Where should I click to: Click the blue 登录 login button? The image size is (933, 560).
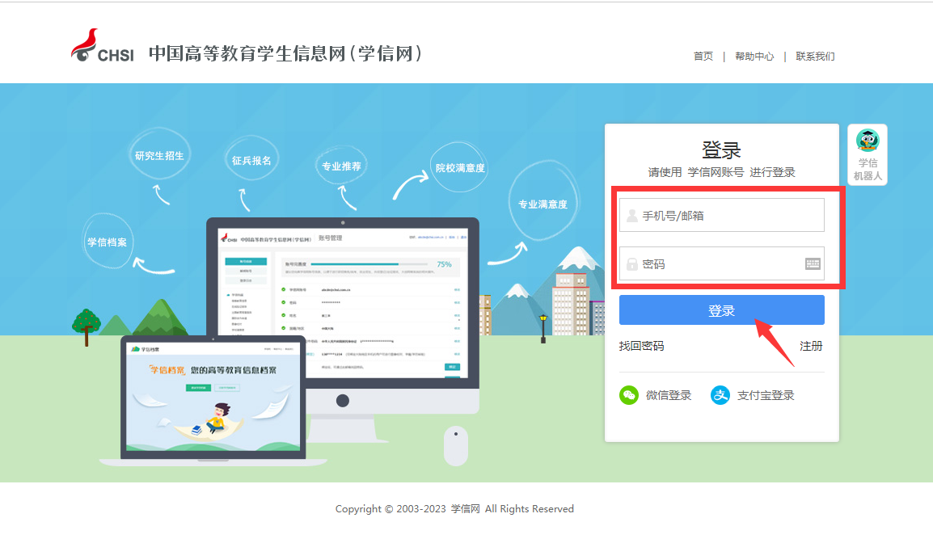pos(722,310)
